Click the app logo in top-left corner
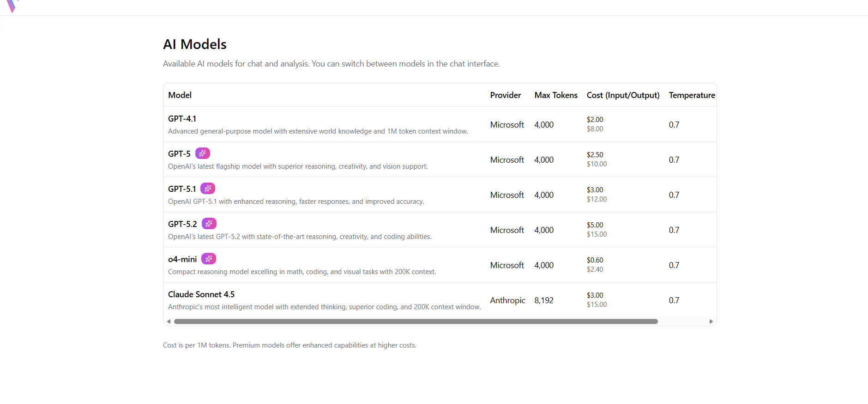Viewport: 868px width, 404px height. 12,6
